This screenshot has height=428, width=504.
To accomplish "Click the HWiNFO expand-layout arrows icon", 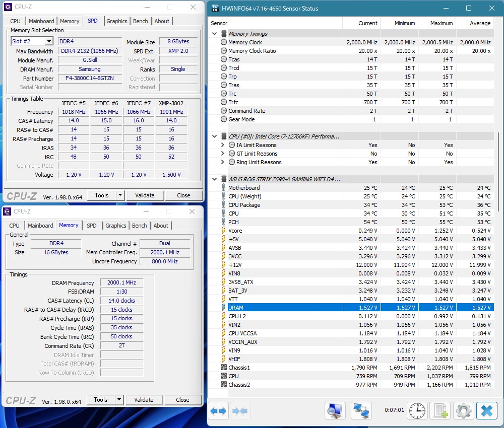I will click(218, 411).
